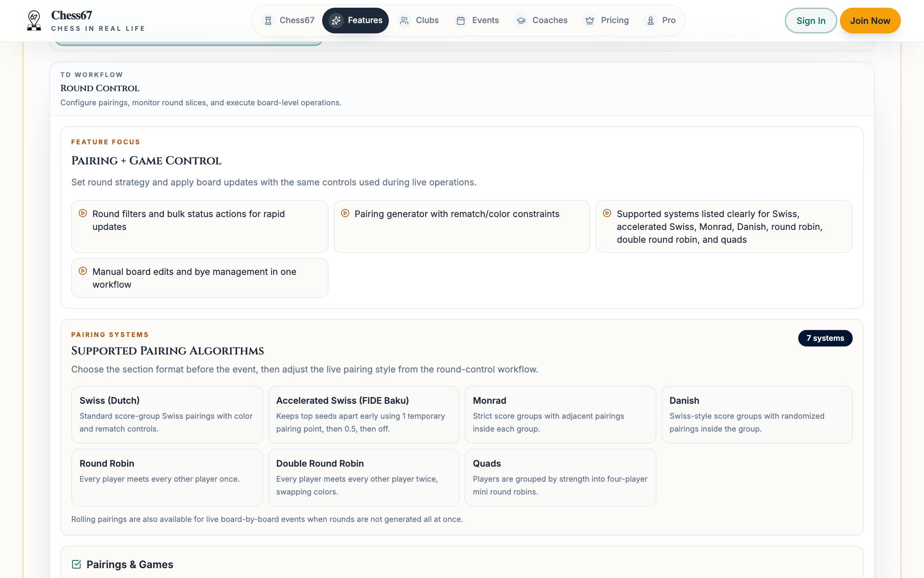
Task: Click the sparkle icon in Features tab
Action: coord(336,21)
